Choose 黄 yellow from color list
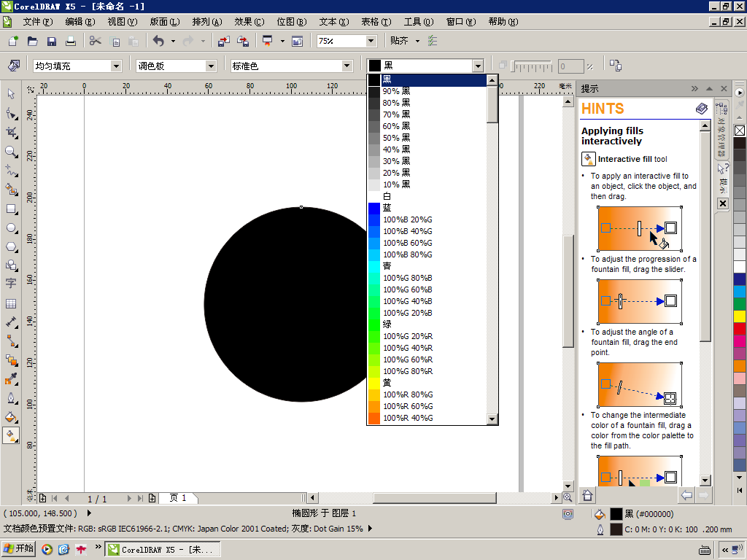Viewport: 747px width, 560px height. point(427,383)
